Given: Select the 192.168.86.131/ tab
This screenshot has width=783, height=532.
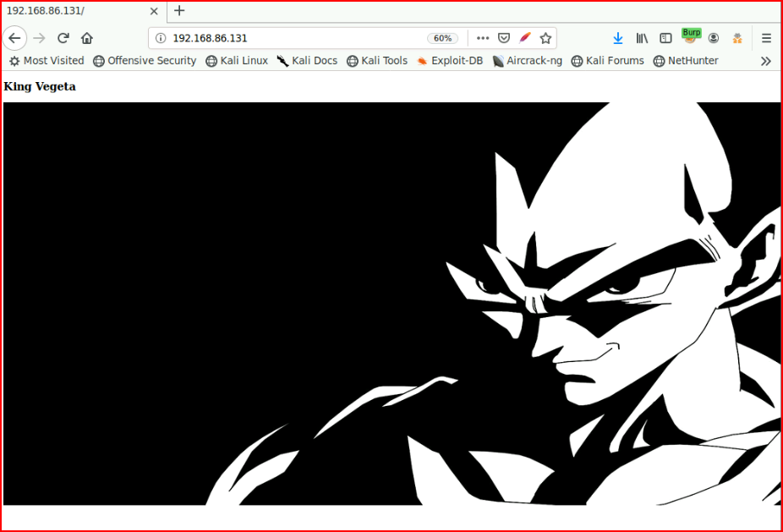Looking at the screenshot, I should 84,11.
